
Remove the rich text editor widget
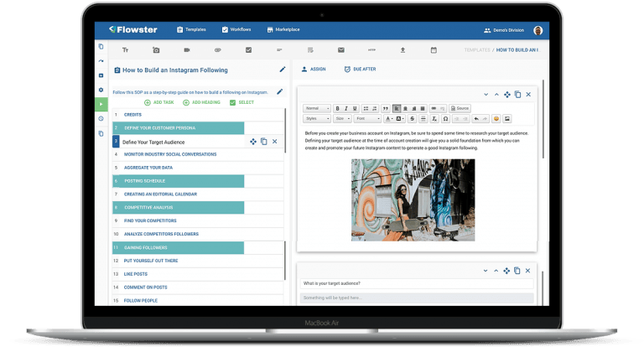(x=528, y=95)
